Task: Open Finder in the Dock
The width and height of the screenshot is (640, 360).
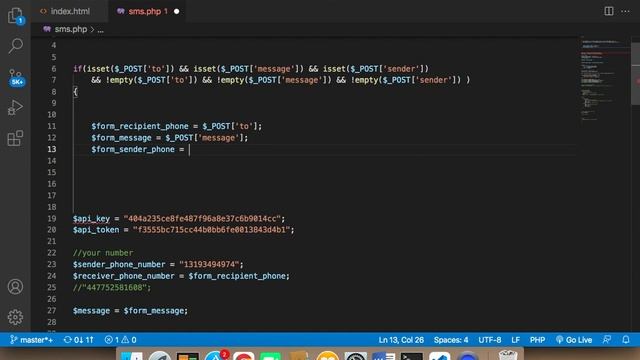Action: pos(132,356)
